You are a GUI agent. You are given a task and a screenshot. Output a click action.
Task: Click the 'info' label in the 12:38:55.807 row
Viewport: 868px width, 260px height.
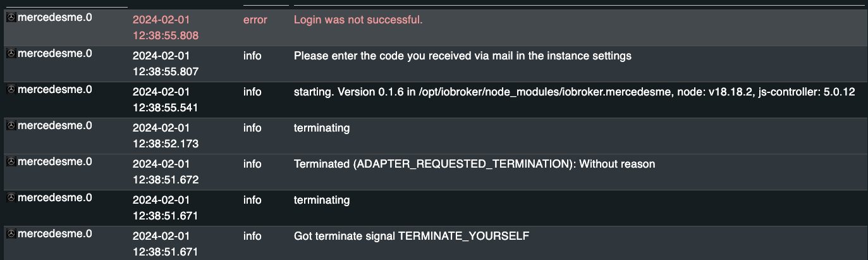252,56
